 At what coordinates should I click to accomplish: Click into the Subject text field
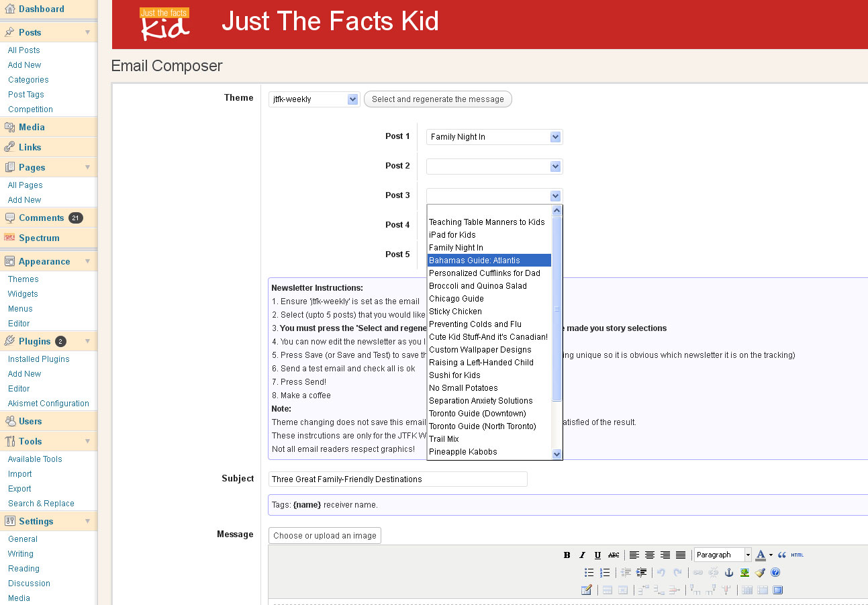397,479
